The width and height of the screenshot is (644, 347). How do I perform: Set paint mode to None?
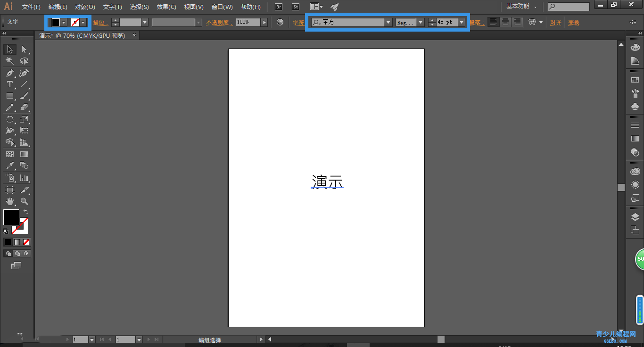pyautogui.click(x=26, y=242)
